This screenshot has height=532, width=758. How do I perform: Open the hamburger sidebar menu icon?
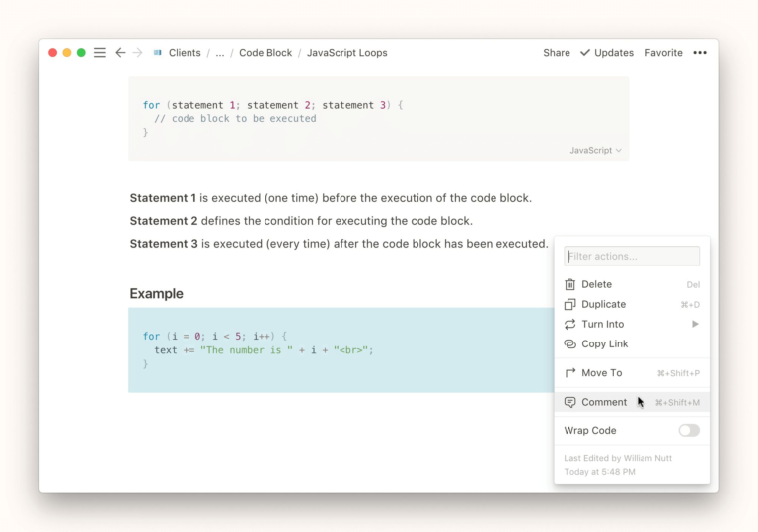100,53
